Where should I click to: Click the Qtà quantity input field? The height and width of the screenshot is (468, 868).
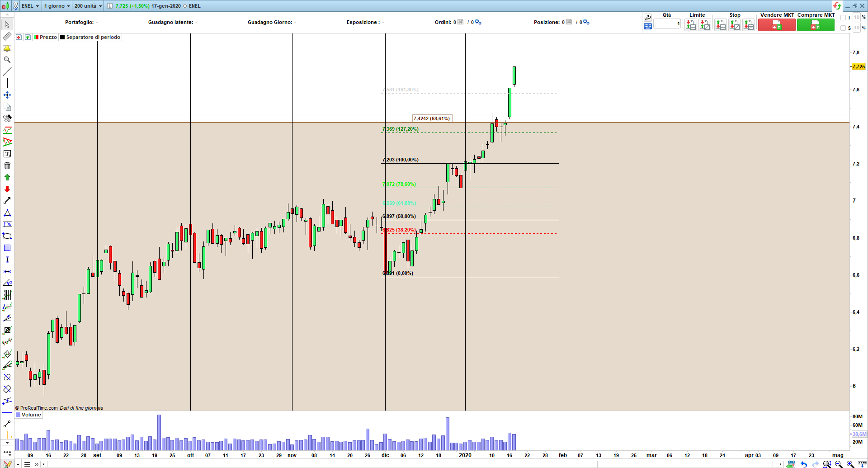click(667, 24)
